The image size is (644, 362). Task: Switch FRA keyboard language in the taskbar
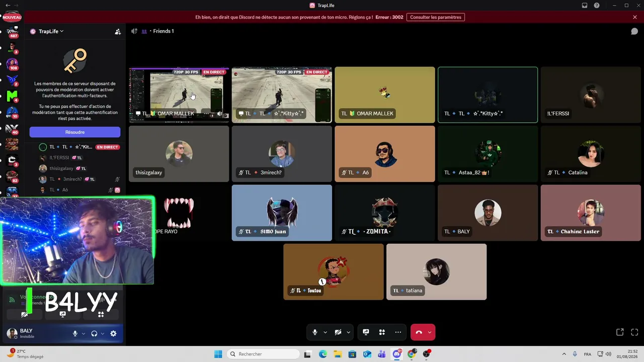588,354
